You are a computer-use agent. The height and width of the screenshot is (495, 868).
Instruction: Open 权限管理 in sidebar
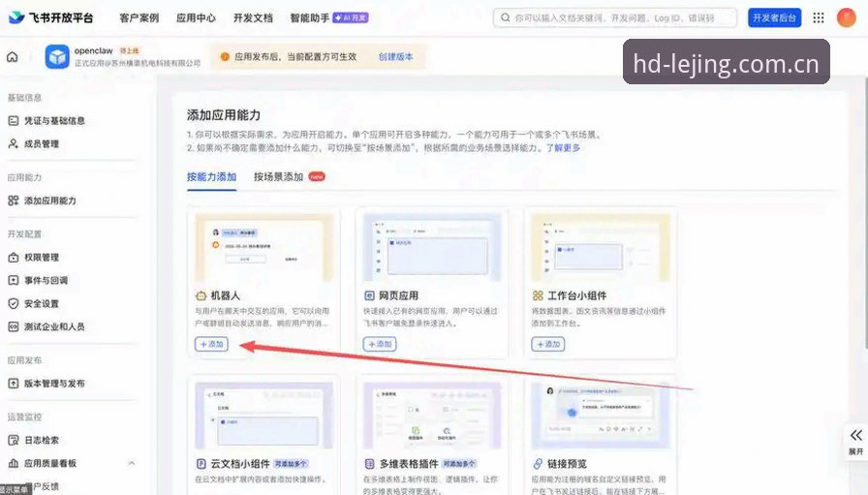click(x=42, y=258)
